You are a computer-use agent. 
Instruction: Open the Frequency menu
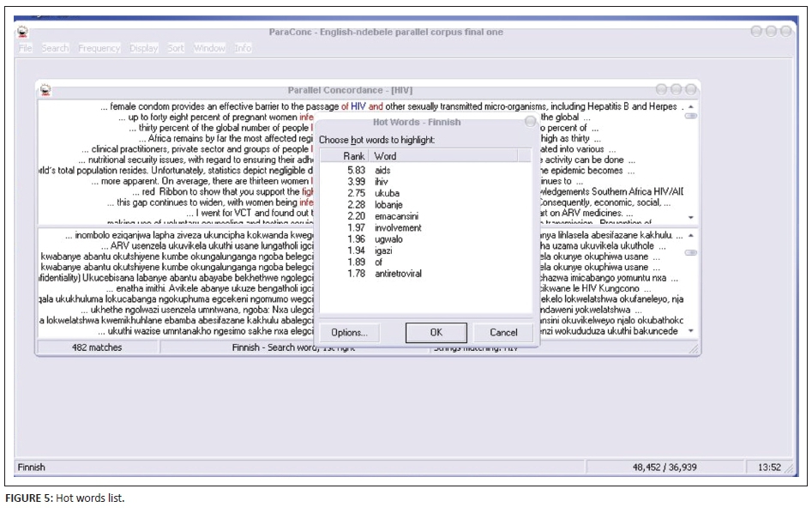coord(99,48)
